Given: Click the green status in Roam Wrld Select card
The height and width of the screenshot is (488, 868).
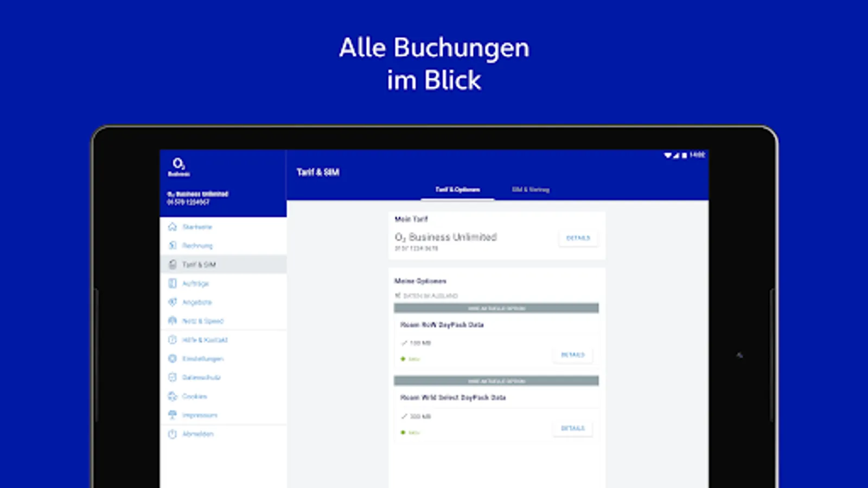Looking at the screenshot, I should coord(411,433).
